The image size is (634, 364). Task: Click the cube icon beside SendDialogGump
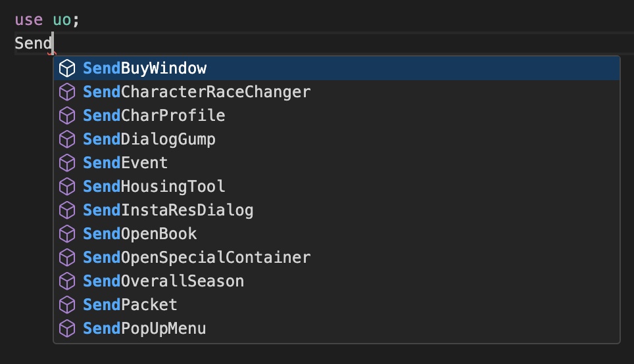[67, 139]
